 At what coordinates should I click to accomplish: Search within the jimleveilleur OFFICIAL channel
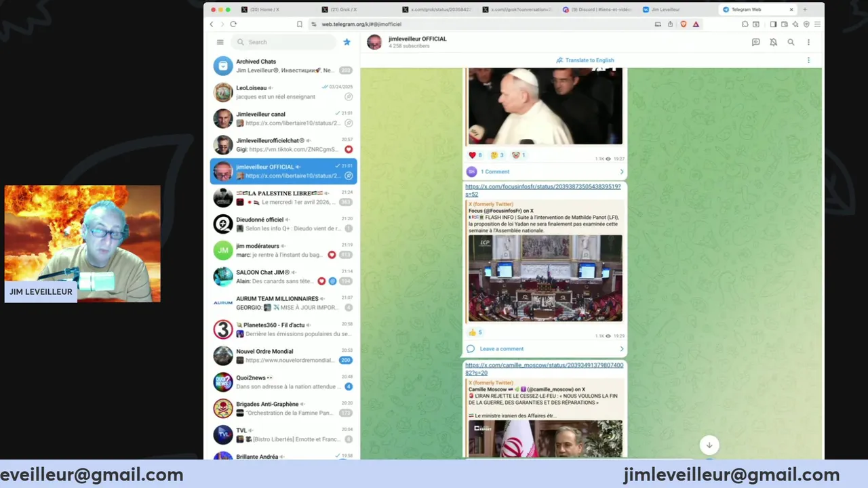coord(791,42)
